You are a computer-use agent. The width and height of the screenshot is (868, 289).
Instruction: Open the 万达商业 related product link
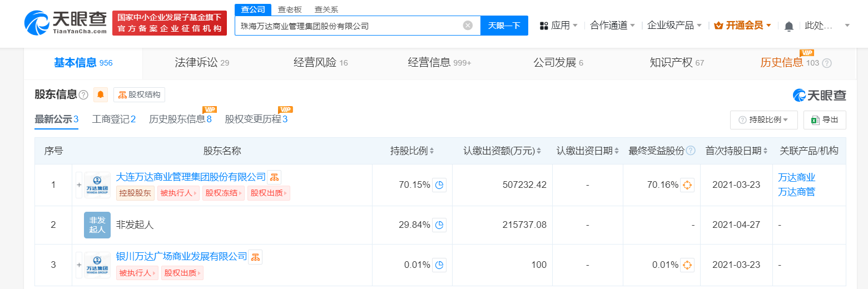(x=796, y=178)
